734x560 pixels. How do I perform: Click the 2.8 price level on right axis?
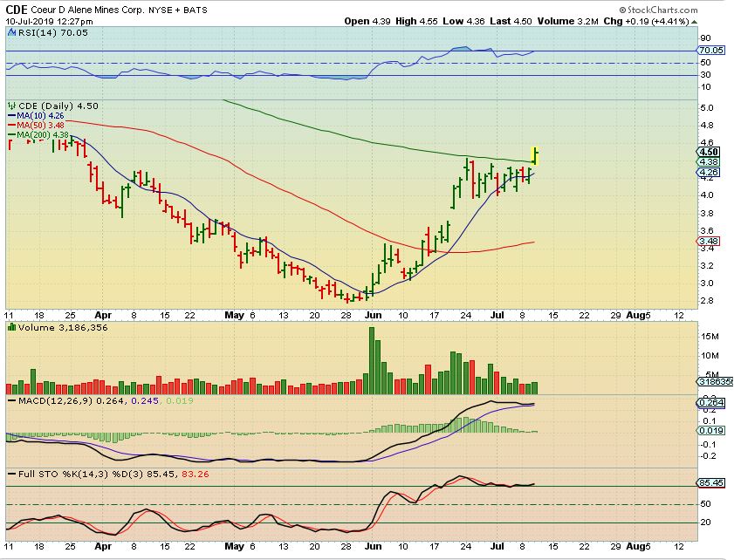(707, 301)
